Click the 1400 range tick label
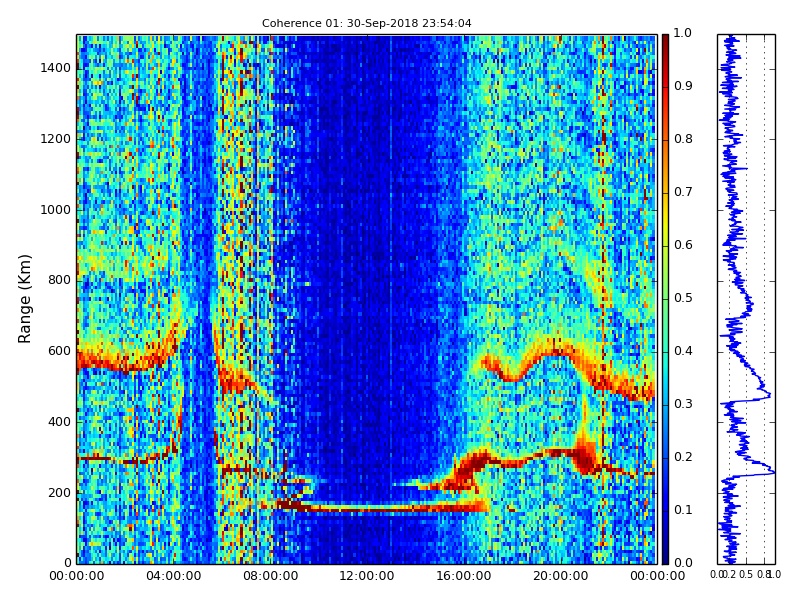Viewport: 800px width, 600px height. 56,68
